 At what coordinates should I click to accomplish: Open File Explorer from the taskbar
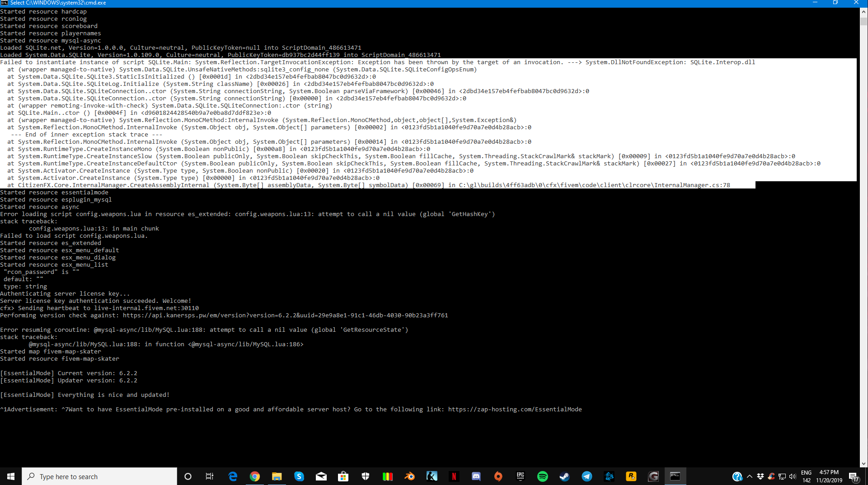pyautogui.click(x=277, y=476)
